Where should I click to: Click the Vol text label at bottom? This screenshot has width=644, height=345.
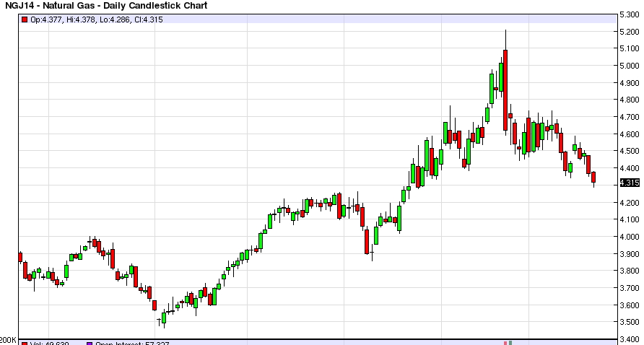point(35,344)
